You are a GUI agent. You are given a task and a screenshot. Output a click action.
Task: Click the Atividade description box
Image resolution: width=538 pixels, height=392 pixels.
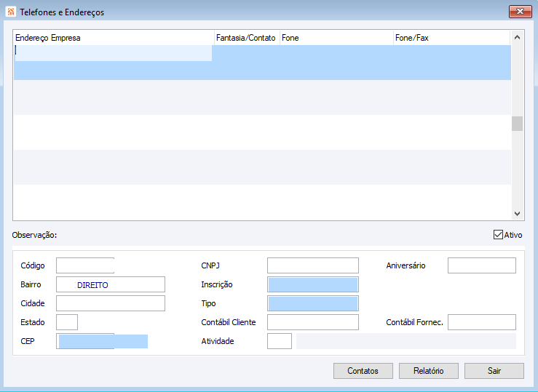point(406,341)
